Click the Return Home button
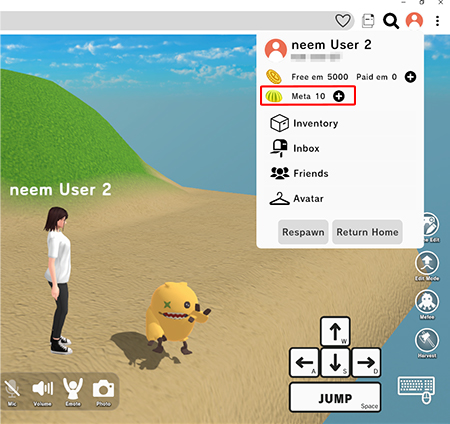Viewport: 450px width, 424px height. pos(367,232)
